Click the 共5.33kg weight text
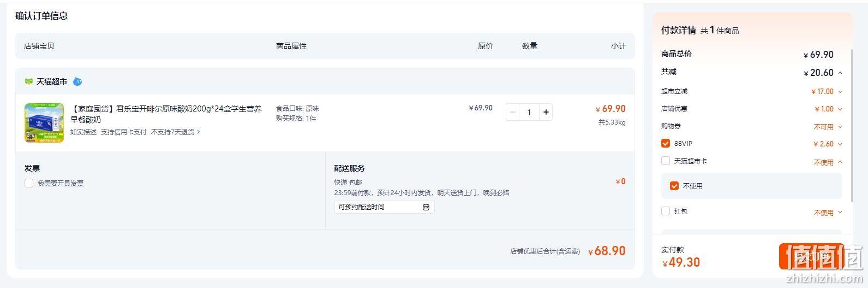This screenshot has width=868, height=288. [x=612, y=122]
